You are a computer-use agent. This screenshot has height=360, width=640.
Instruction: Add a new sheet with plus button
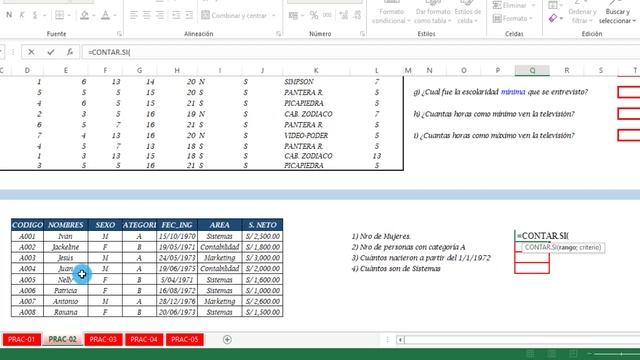[x=227, y=339]
